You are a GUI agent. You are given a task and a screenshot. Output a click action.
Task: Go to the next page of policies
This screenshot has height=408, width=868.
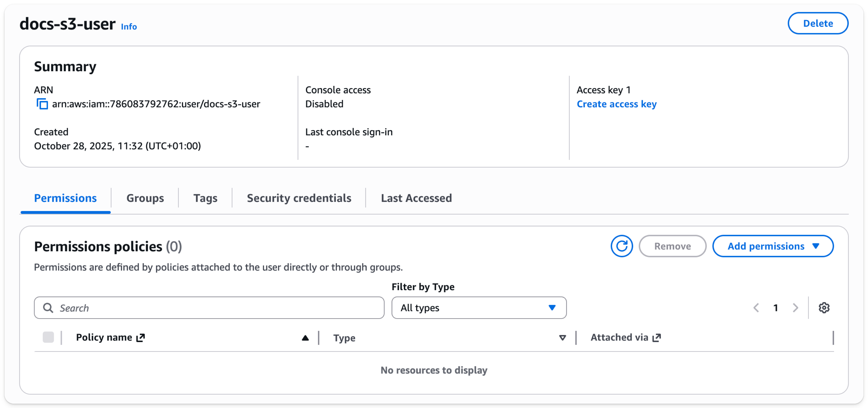tap(796, 308)
